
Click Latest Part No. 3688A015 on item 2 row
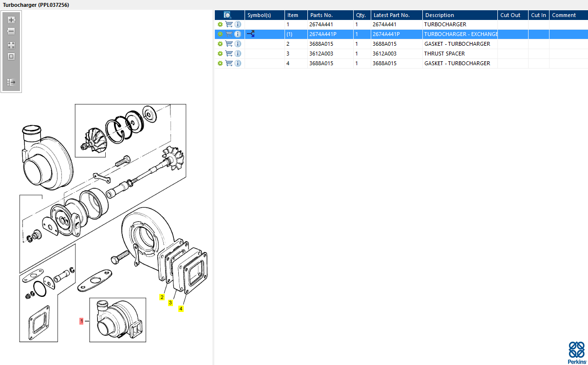click(x=385, y=44)
